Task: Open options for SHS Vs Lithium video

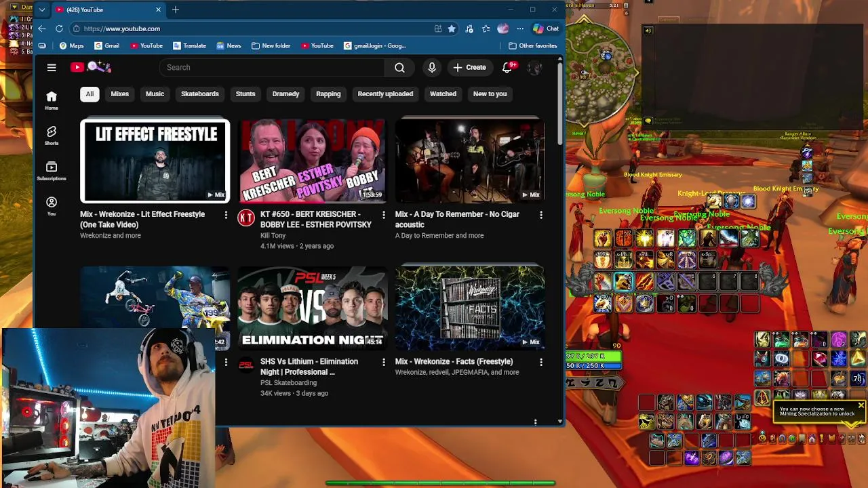Action: coord(383,363)
